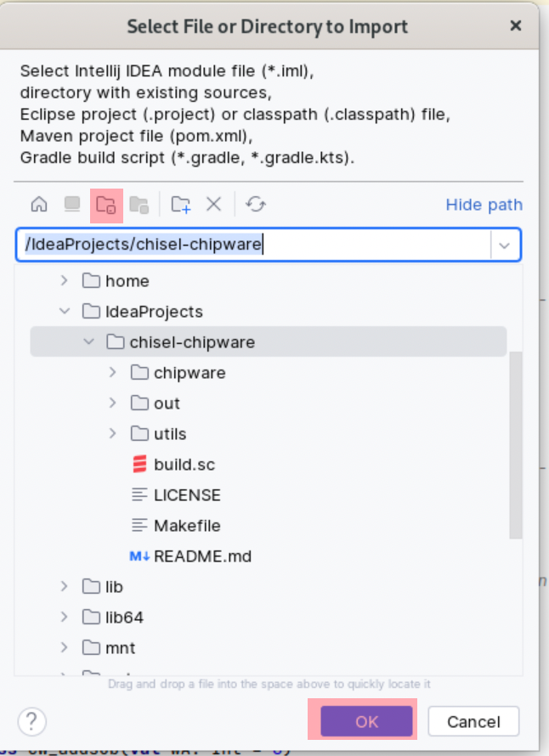Click the home folder icon in the tree
549x756 pixels.
coord(91,280)
